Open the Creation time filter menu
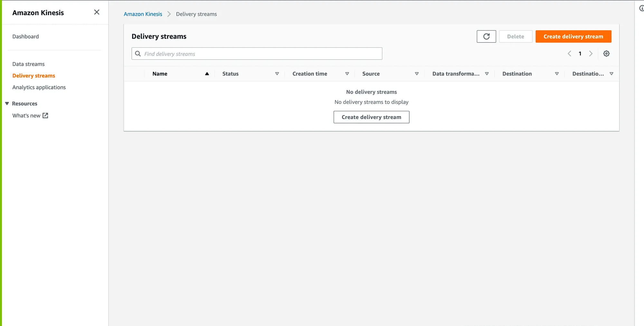 coord(347,74)
